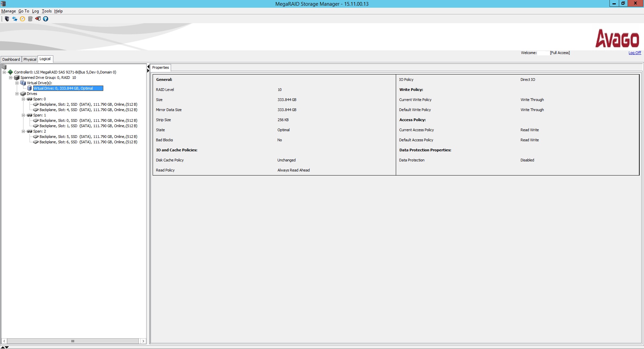Select the Backplane Slot: 2 SSD drive
This screenshot has height=349, width=644.
point(88,104)
